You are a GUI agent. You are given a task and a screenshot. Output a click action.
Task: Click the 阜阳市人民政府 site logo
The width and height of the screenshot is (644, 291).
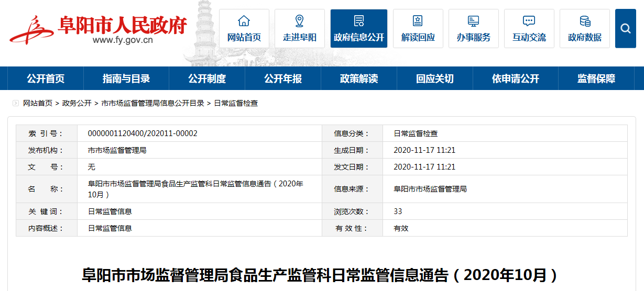point(98,29)
